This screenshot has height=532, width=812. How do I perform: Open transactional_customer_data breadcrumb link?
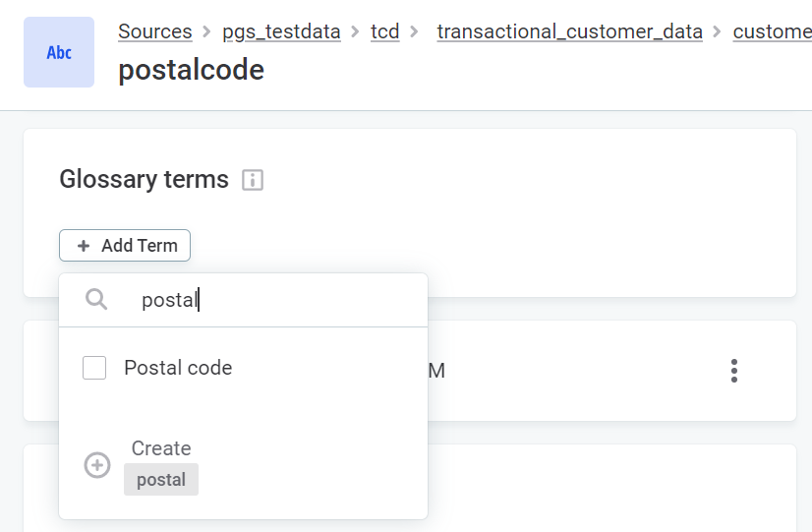click(569, 31)
